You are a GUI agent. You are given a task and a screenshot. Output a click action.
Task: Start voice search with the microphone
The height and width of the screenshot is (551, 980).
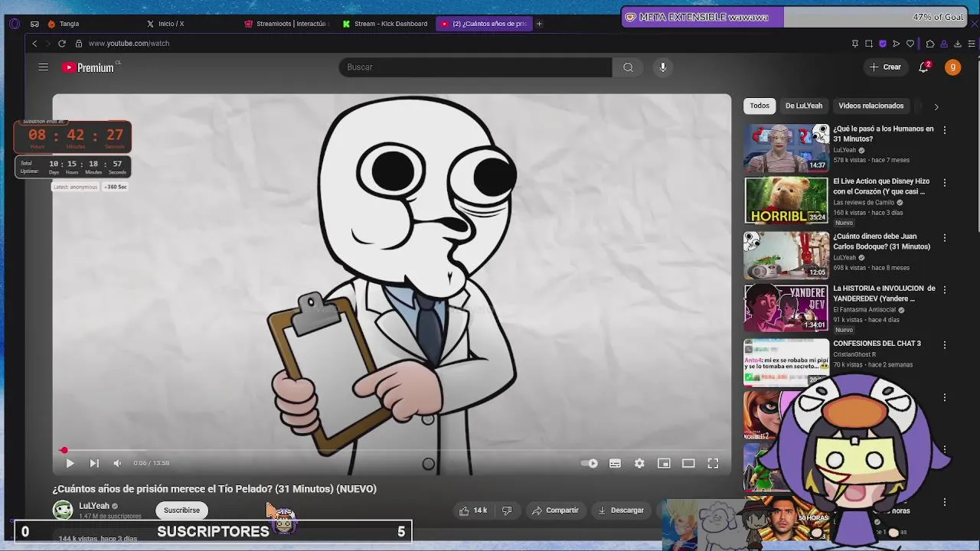[x=663, y=67]
